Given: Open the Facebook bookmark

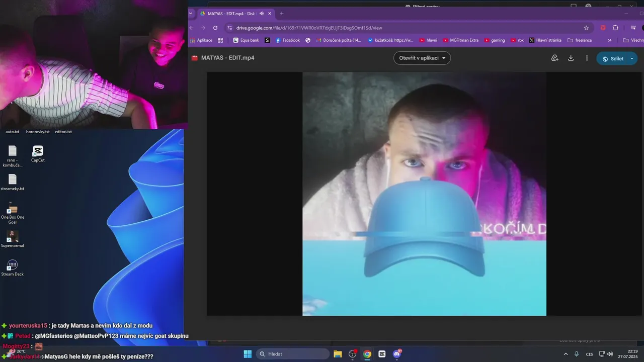Looking at the screenshot, I should tap(288, 40).
